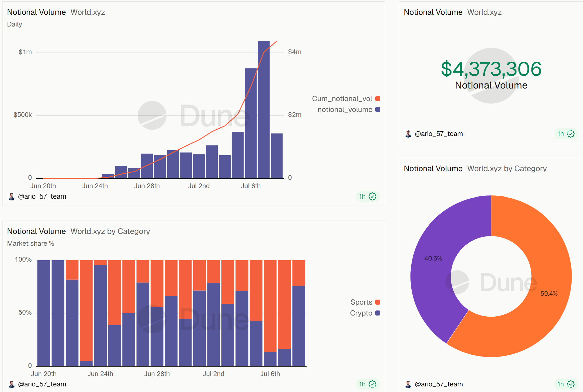Viewport: 583px width, 392px height.
Task: Click the verified checkmark icon in Daily chart footer
Action: point(372,197)
